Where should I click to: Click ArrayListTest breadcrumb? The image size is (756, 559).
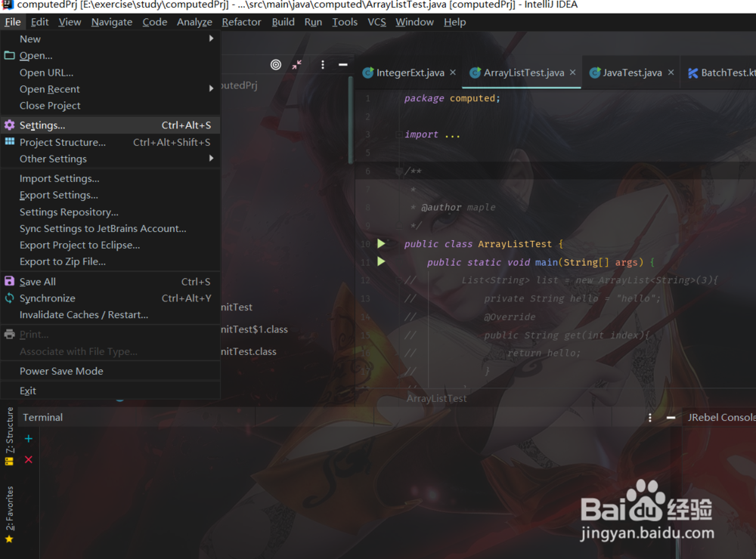click(x=436, y=399)
